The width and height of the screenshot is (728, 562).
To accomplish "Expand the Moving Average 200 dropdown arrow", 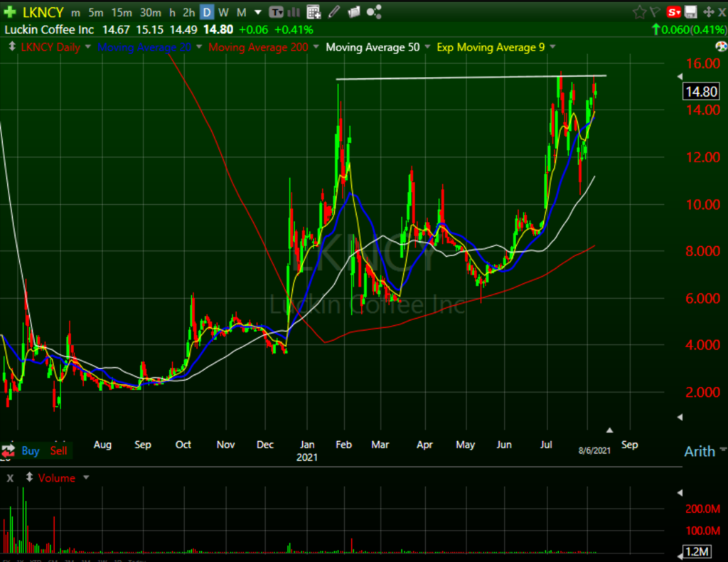I will pos(316,47).
